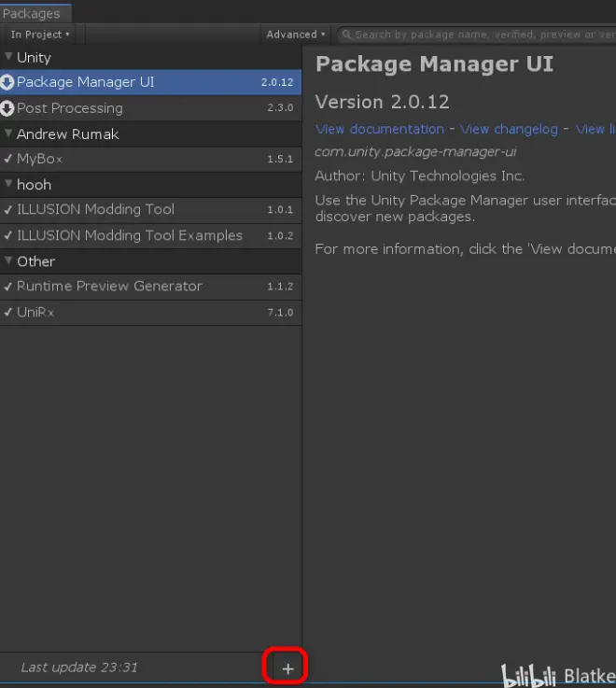The image size is (616, 688).
Task: Click the checkmark next to UniRx
Action: tap(7, 313)
